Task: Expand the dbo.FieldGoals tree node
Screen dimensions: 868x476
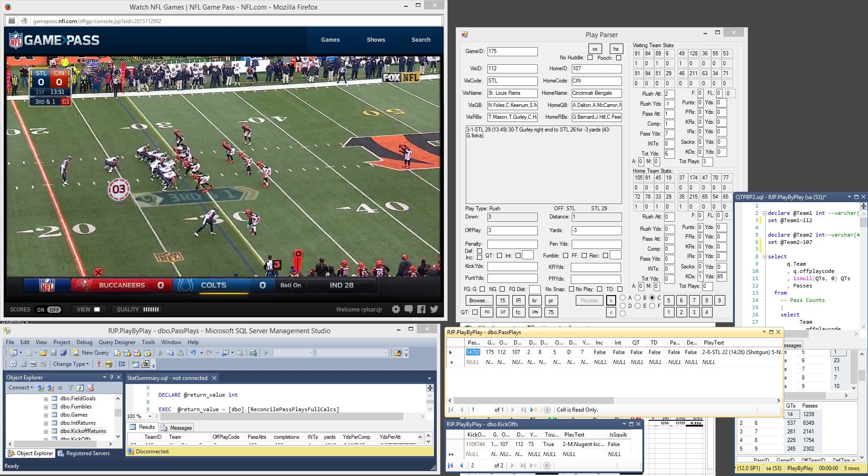Action: pyautogui.click(x=46, y=399)
